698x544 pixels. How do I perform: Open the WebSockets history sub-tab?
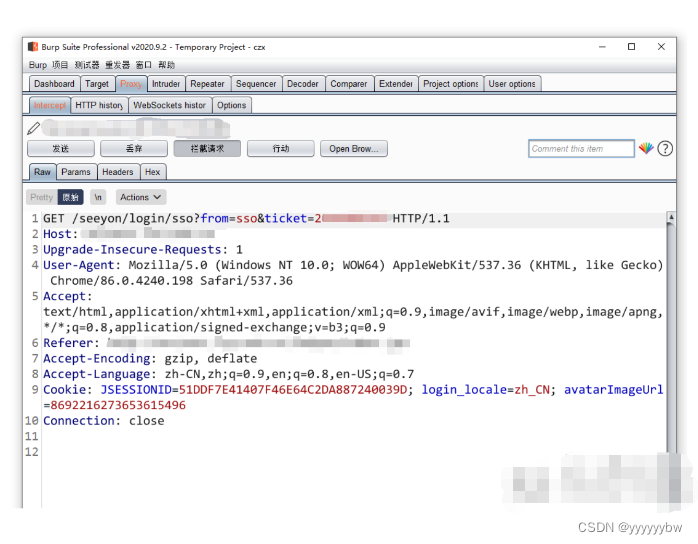click(x=170, y=105)
